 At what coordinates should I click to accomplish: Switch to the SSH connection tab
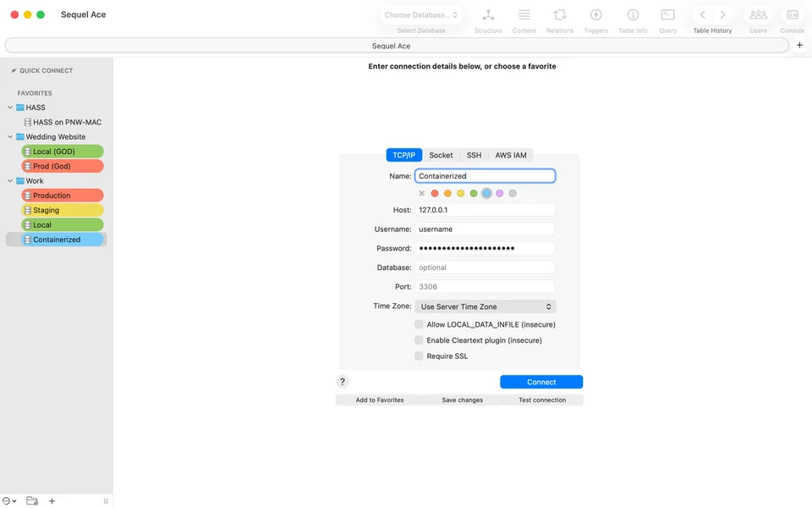click(x=474, y=155)
